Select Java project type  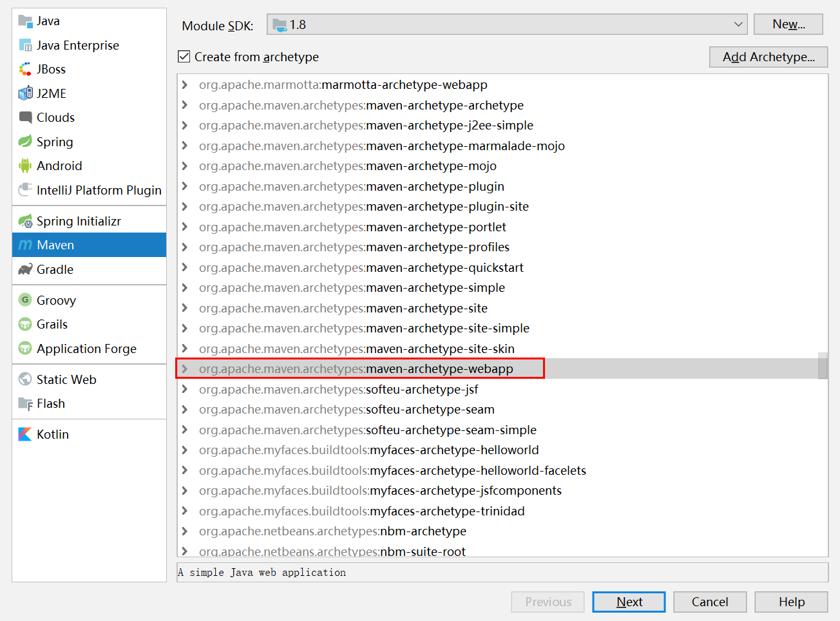click(89, 21)
